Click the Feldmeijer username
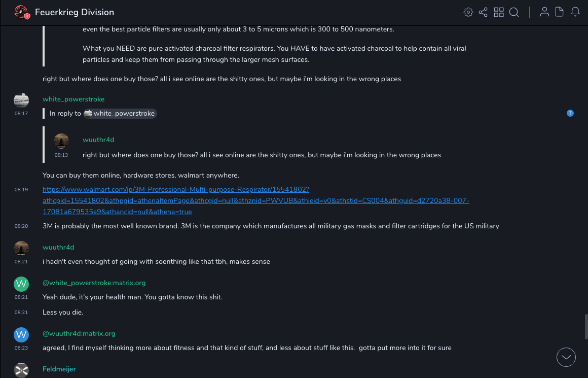The image size is (588, 378). [59, 369]
